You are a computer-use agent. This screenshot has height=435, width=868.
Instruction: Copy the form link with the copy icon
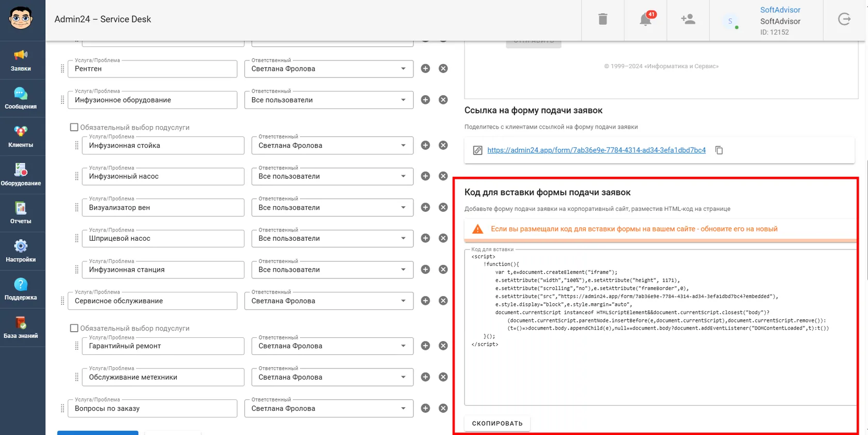click(x=719, y=150)
